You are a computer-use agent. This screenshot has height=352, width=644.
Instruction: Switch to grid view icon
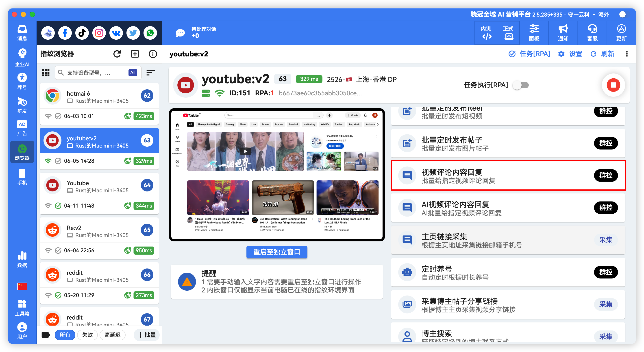tap(46, 73)
